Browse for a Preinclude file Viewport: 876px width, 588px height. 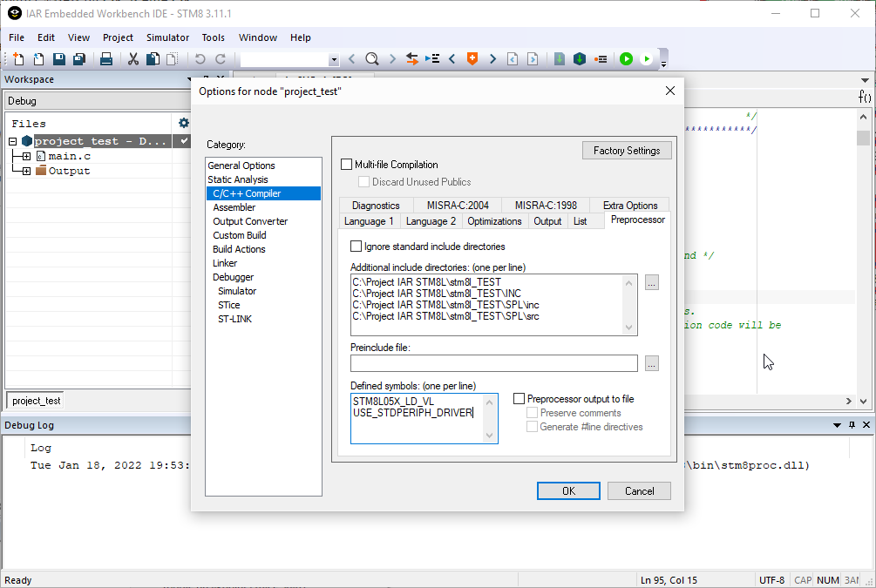pos(651,363)
